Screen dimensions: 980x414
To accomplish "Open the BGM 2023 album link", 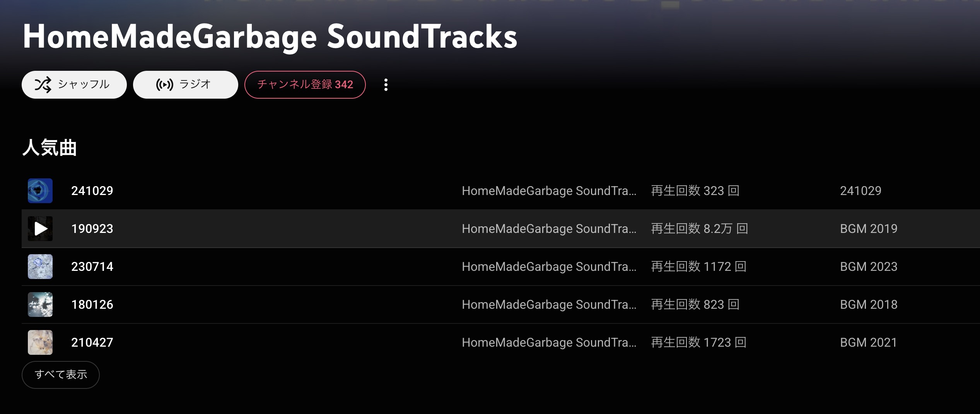I will [868, 267].
